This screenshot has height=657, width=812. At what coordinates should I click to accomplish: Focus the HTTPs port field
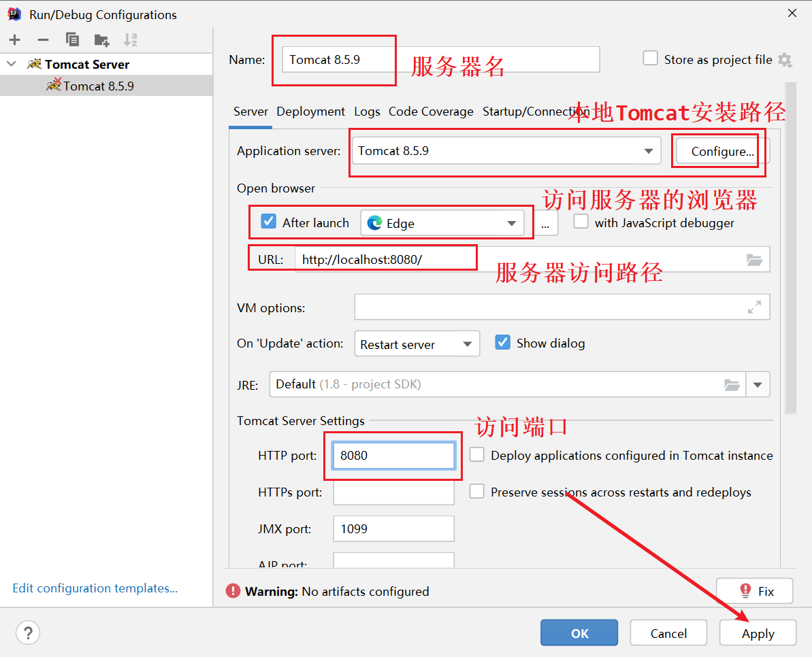[393, 492]
